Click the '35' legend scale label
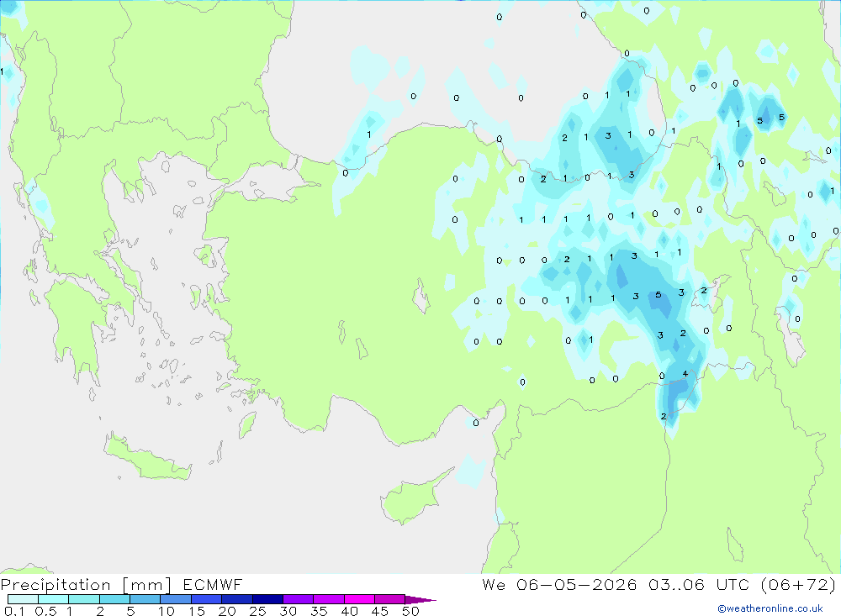Screen dimensions: 841x616 click(x=319, y=611)
